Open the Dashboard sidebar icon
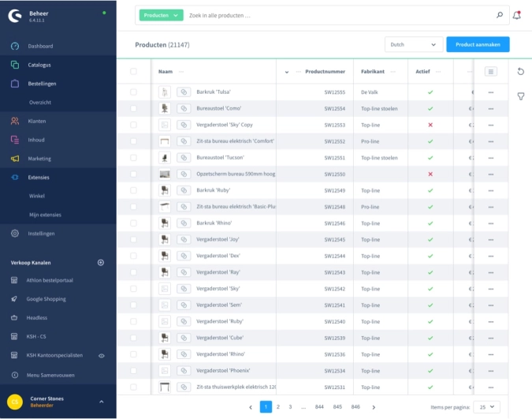Screen dimensions: 532x419 (x=15, y=46)
